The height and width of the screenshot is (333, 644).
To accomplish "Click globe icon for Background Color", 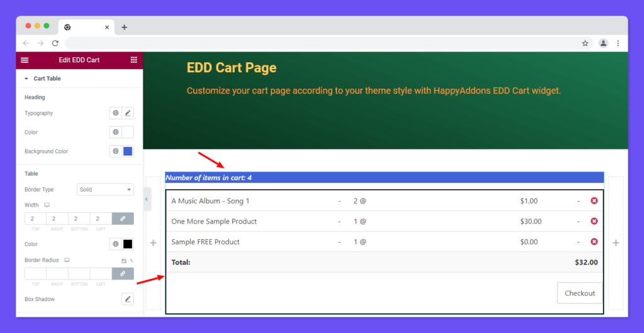I will pyautogui.click(x=116, y=151).
